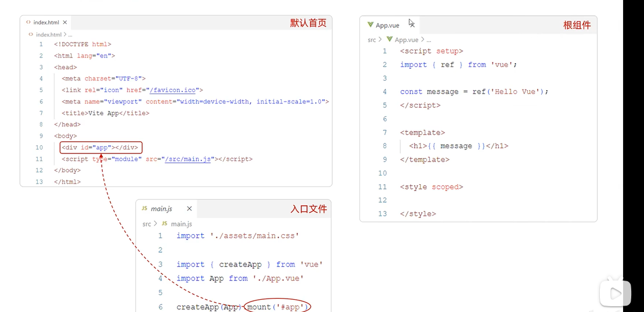Click the HTML icon in index.html breadcrumb
This screenshot has height=312, width=644.
31,34
